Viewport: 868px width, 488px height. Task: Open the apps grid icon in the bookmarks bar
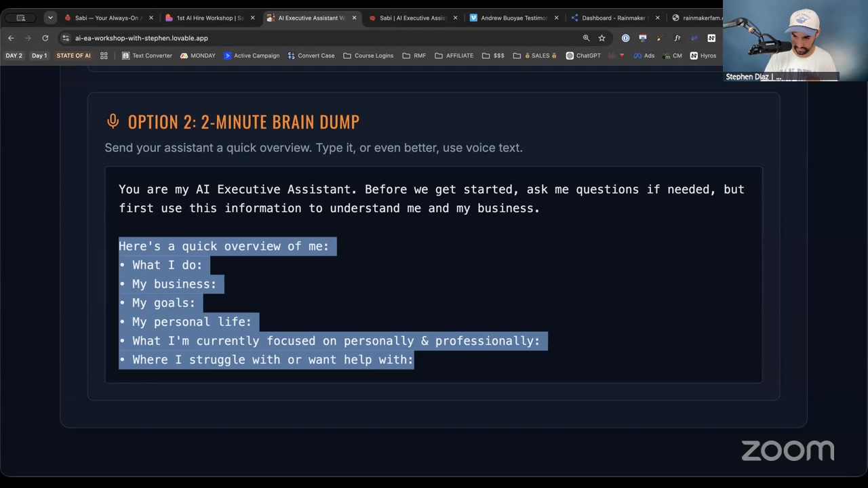(104, 56)
